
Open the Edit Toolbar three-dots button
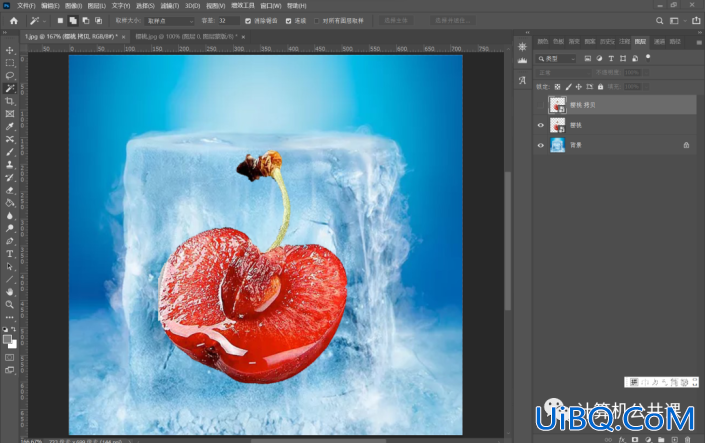click(9, 317)
